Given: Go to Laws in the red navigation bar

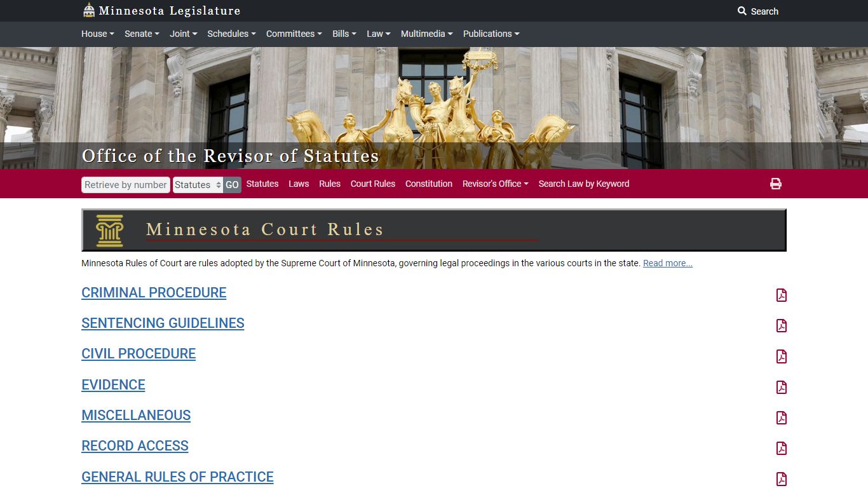Looking at the screenshot, I should [299, 184].
